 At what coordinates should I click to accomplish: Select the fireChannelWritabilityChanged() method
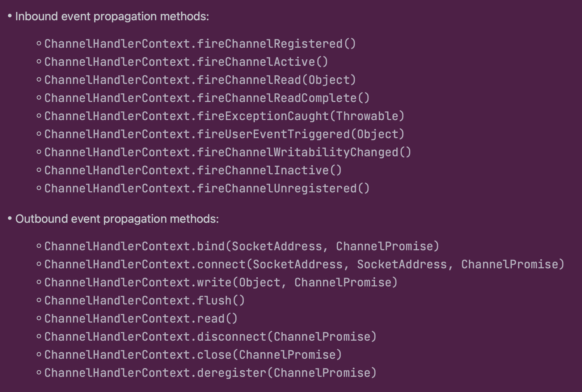228,152
